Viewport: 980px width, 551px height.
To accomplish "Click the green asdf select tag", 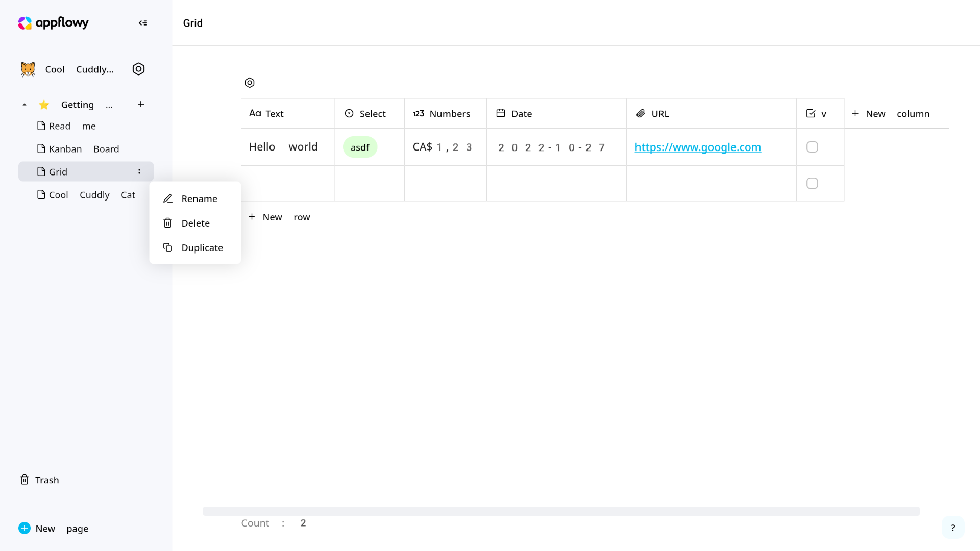I will (360, 147).
